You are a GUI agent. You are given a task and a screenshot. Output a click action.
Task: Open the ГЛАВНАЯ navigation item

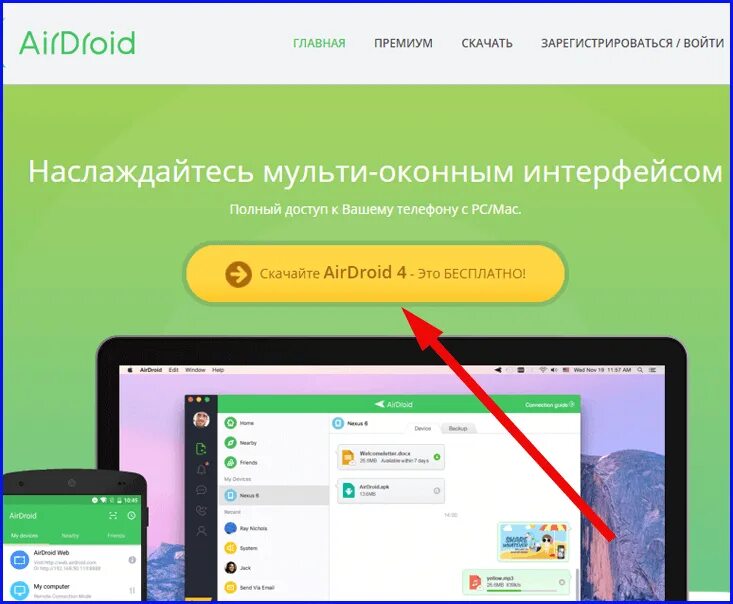click(x=319, y=43)
